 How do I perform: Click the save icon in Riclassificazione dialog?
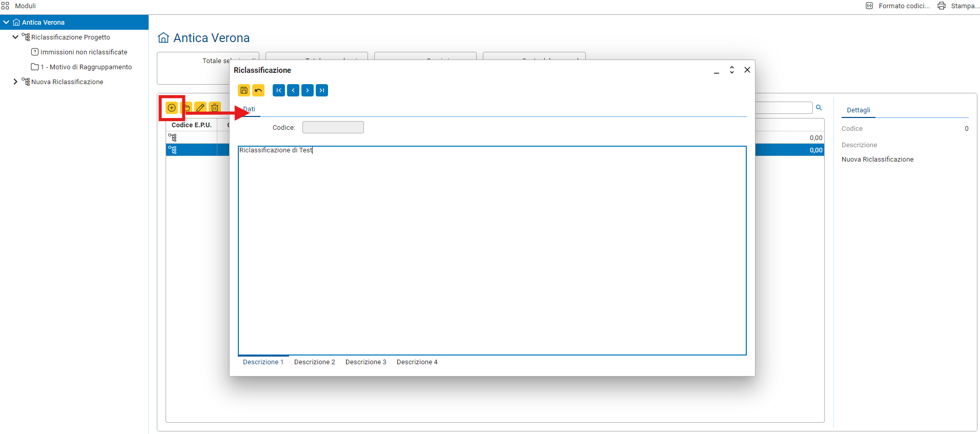coord(244,90)
